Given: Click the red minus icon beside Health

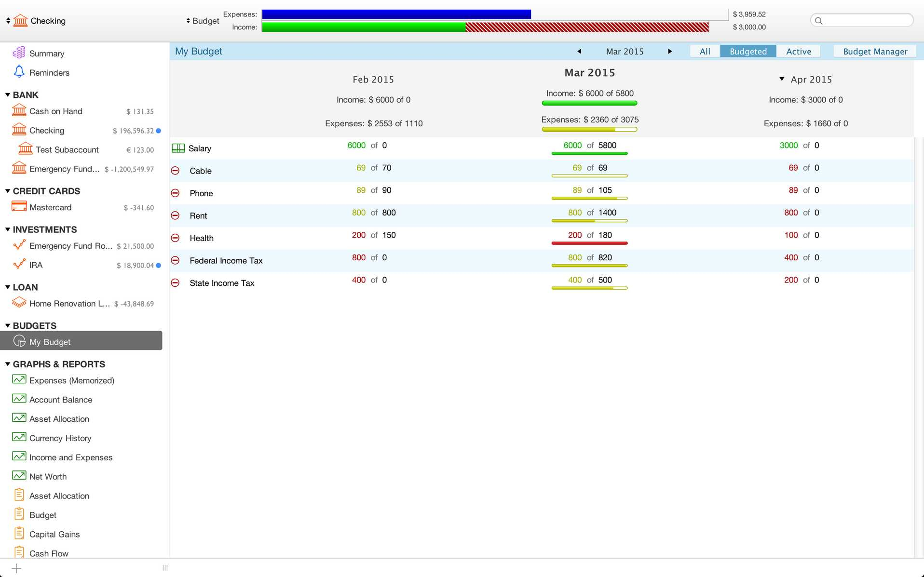Looking at the screenshot, I should [176, 238].
